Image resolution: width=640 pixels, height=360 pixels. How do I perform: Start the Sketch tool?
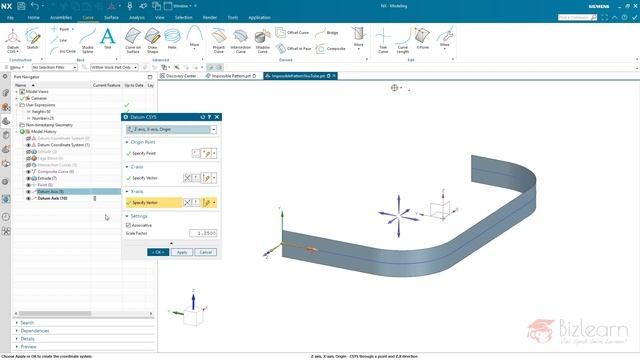(33, 39)
